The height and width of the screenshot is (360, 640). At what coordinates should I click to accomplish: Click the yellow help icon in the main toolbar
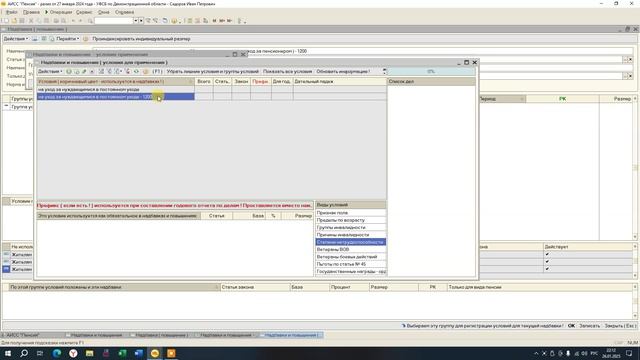pos(174,20)
